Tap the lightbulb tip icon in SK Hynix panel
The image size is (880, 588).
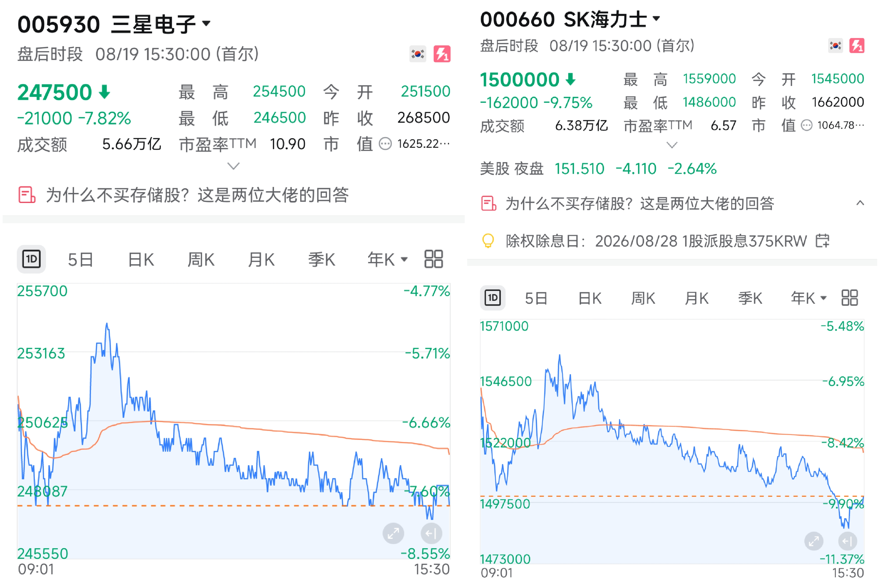(x=488, y=241)
